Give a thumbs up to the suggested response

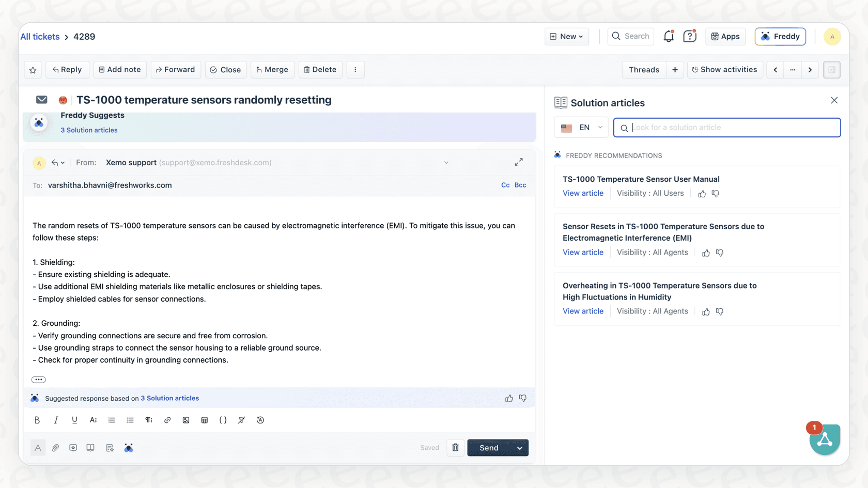(509, 398)
